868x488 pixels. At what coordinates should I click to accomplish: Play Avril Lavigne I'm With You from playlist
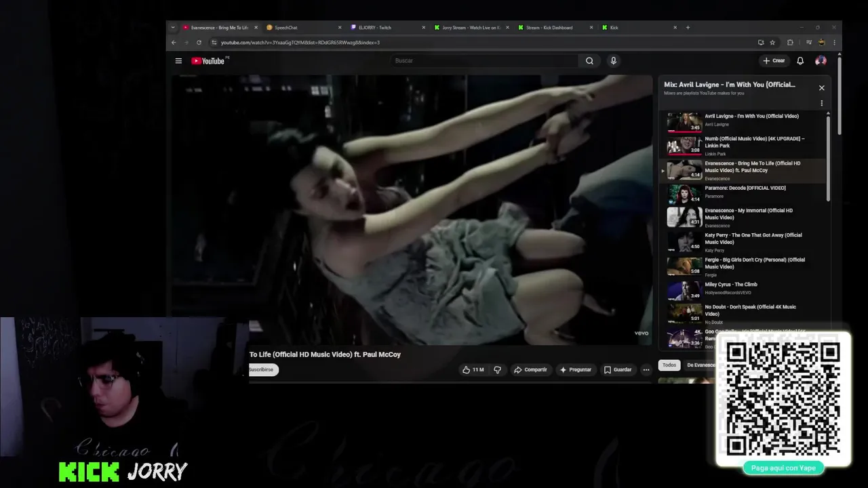[743, 121]
